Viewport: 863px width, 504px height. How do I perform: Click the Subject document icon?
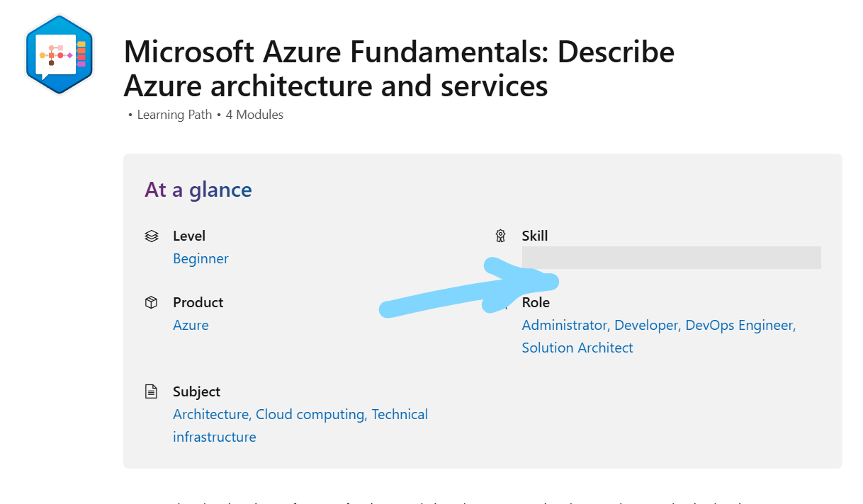pyautogui.click(x=151, y=391)
